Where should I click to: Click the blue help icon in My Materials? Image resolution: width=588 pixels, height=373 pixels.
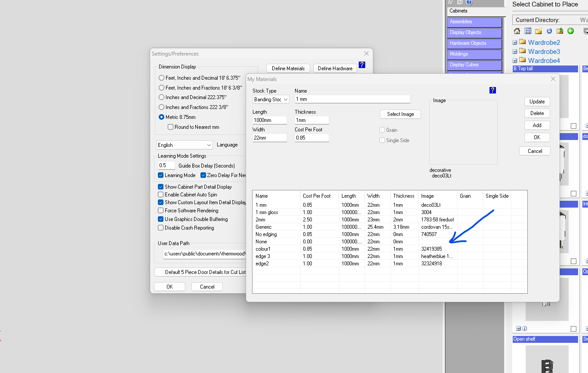493,90
